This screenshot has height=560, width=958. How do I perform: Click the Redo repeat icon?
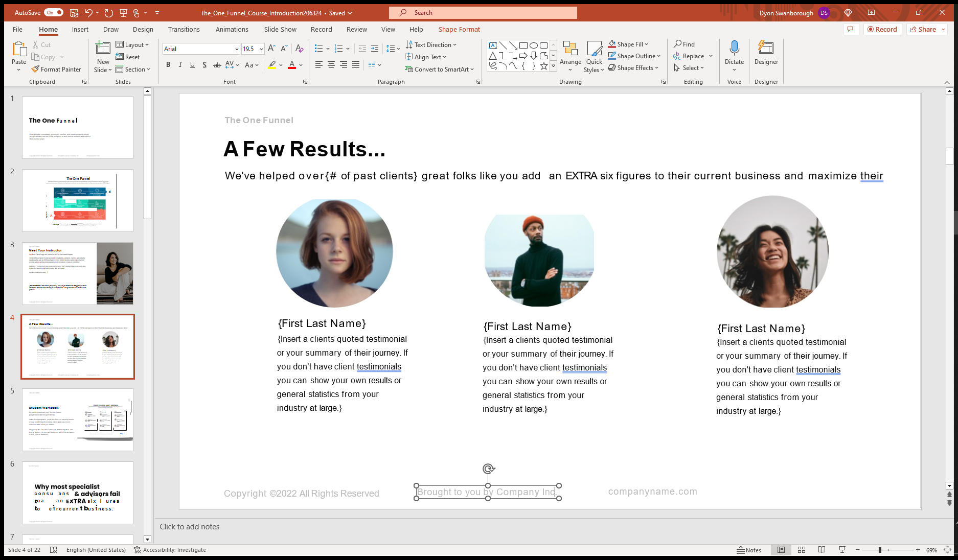tap(108, 13)
